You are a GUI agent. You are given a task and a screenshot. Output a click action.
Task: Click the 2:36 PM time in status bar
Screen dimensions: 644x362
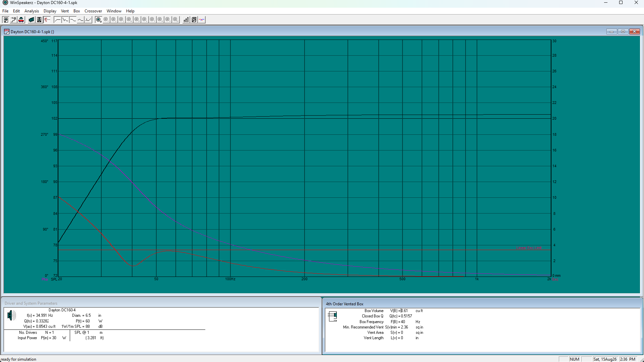[x=628, y=359]
